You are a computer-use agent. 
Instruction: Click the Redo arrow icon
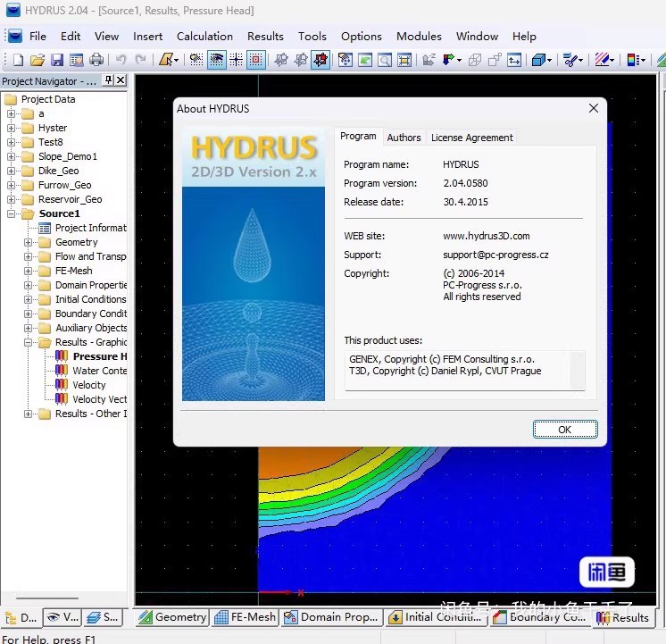click(140, 60)
